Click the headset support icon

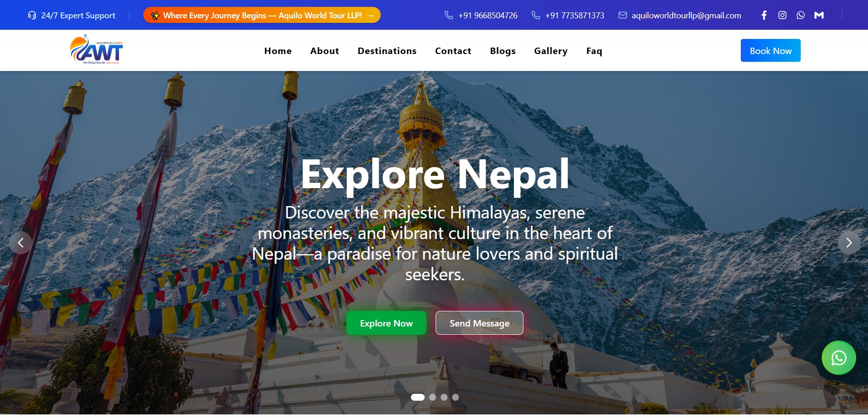click(x=32, y=15)
